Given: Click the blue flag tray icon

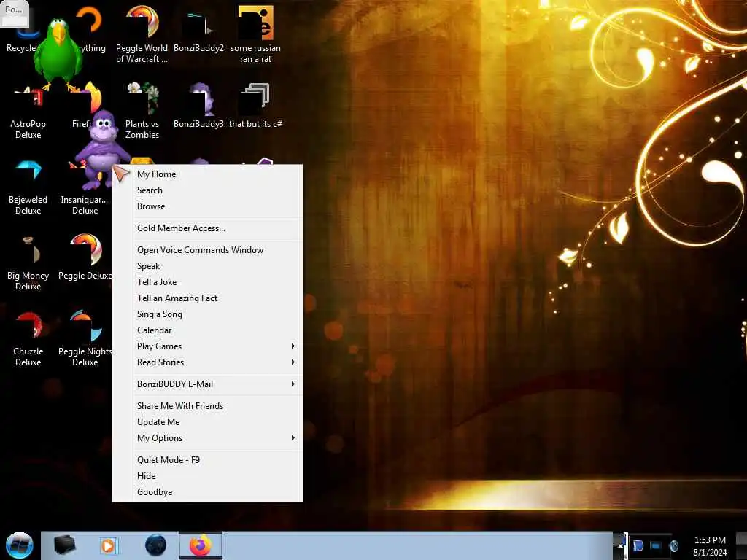Looking at the screenshot, I should click(x=638, y=545).
